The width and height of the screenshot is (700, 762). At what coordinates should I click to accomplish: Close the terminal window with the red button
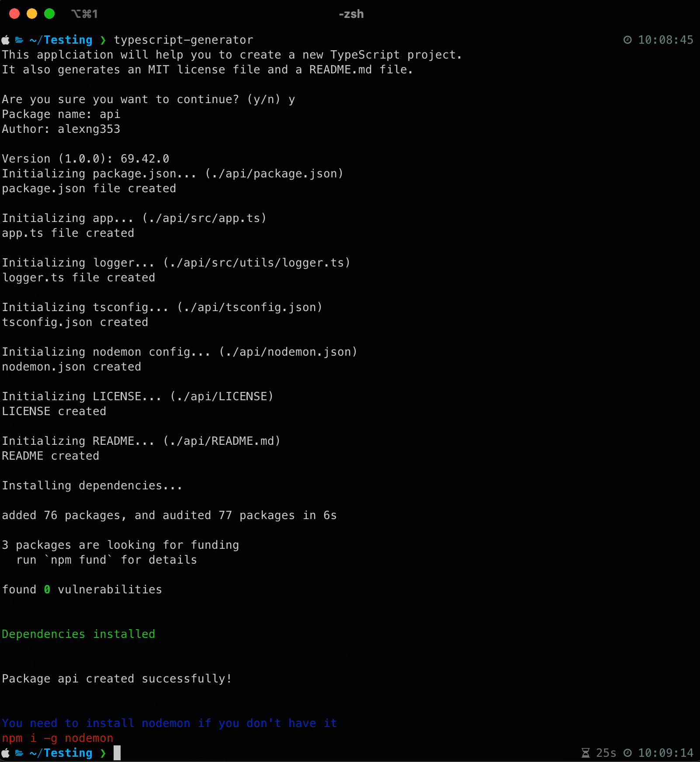14,14
